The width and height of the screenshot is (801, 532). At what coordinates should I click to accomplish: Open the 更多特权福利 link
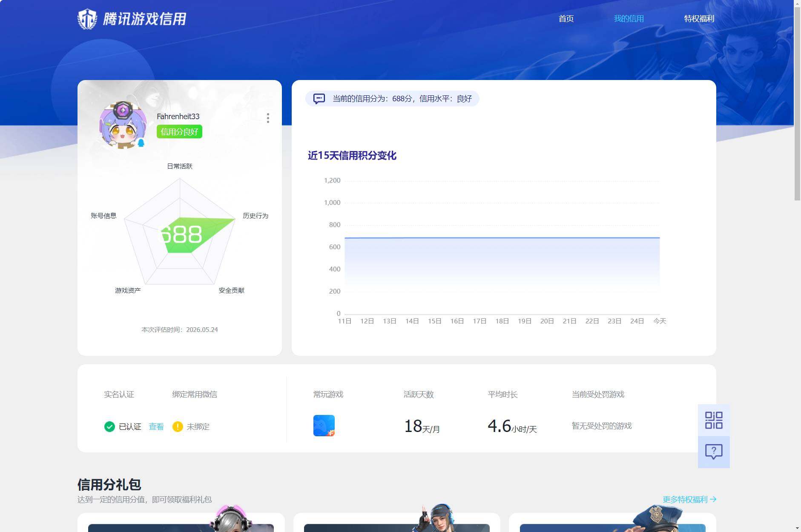[689, 499]
